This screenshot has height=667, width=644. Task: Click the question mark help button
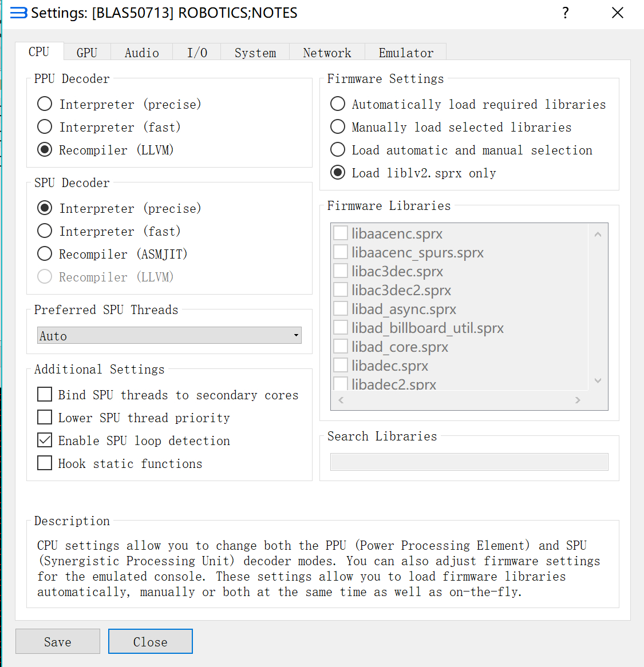tap(566, 13)
